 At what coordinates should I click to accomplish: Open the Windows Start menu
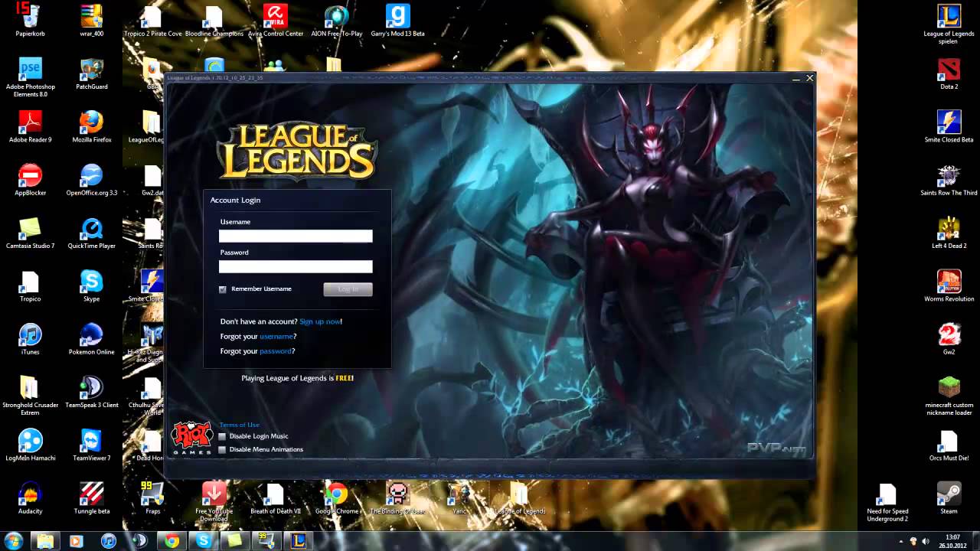point(15,541)
